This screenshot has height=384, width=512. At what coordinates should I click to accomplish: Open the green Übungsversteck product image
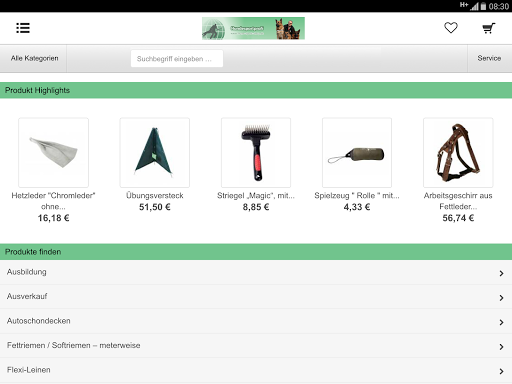pos(155,152)
